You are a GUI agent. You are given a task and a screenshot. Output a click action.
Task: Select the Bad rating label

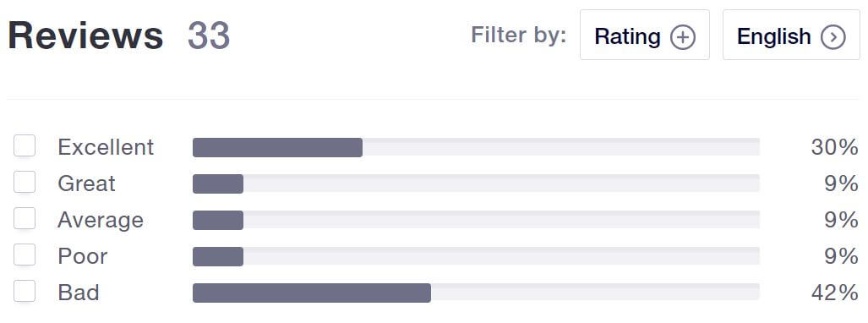point(79,293)
